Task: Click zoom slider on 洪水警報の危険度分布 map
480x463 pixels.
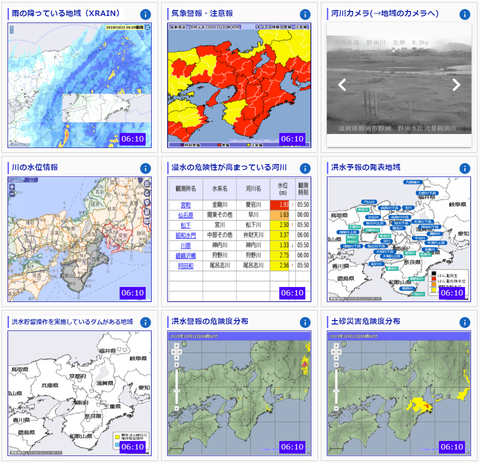Action: coord(176,387)
